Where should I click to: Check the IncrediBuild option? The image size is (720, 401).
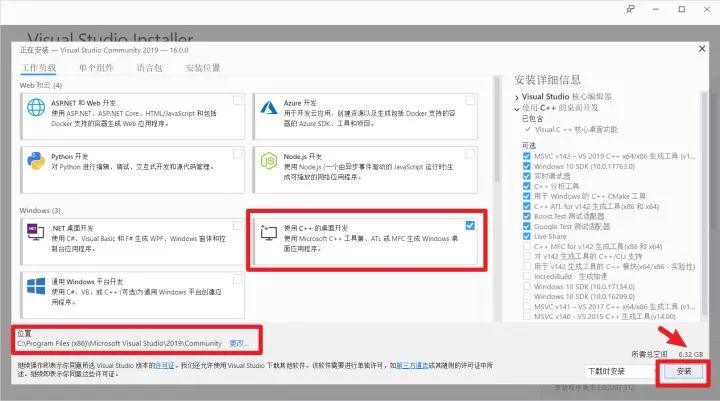point(527,276)
